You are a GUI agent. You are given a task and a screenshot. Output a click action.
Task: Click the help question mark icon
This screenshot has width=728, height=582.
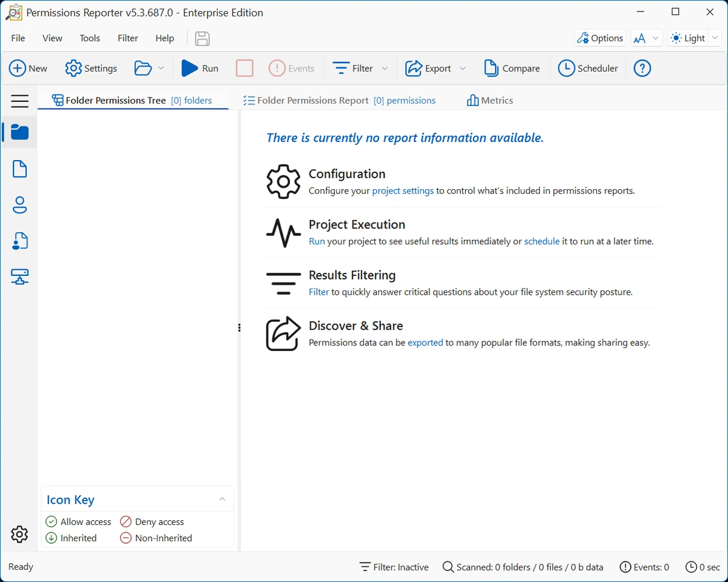pos(642,69)
